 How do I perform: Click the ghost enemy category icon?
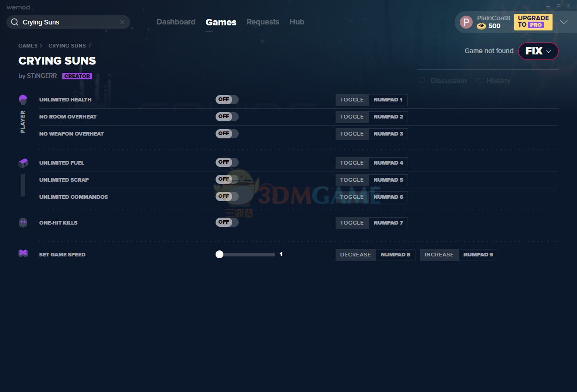tap(23, 223)
